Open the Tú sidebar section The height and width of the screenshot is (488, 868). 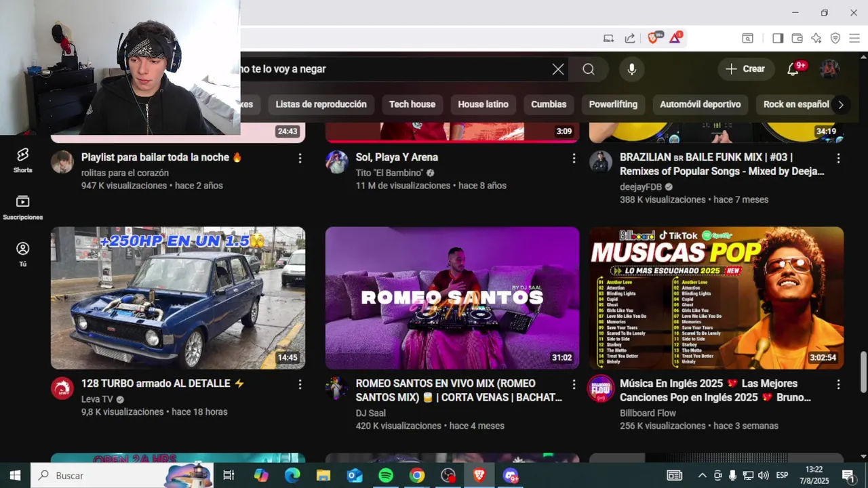[x=23, y=254]
